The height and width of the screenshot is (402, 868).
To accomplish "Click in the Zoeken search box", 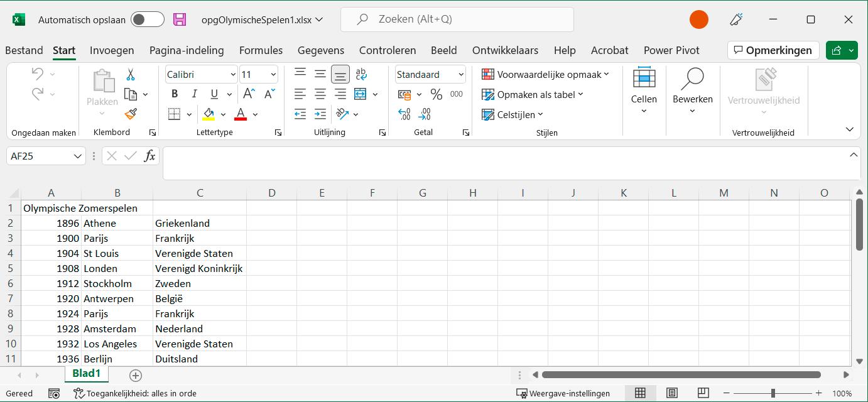I will (457, 19).
